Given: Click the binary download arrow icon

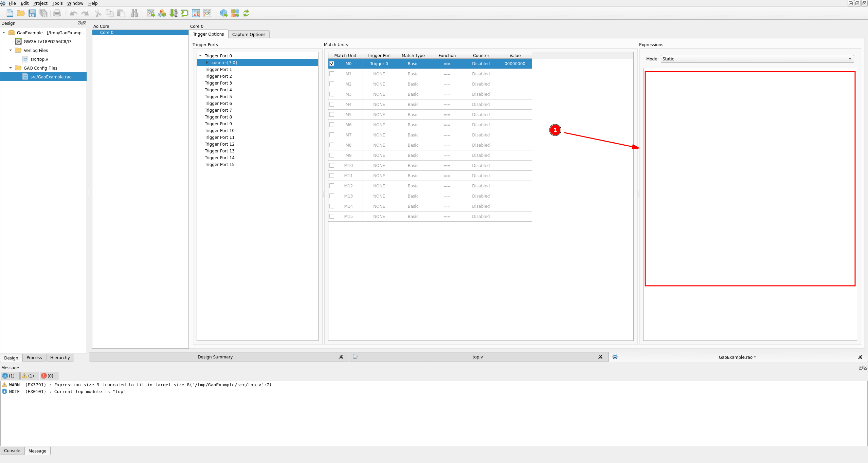Looking at the screenshot, I should click(x=174, y=13).
